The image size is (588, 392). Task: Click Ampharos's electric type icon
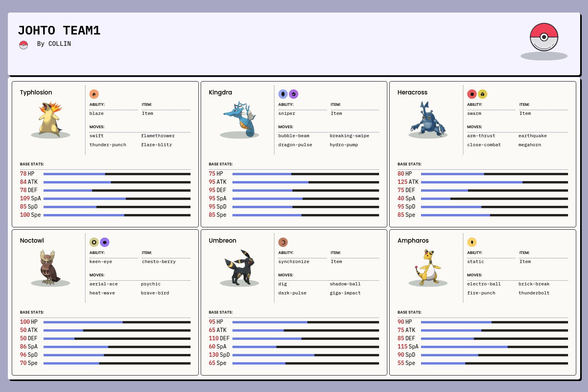472,242
